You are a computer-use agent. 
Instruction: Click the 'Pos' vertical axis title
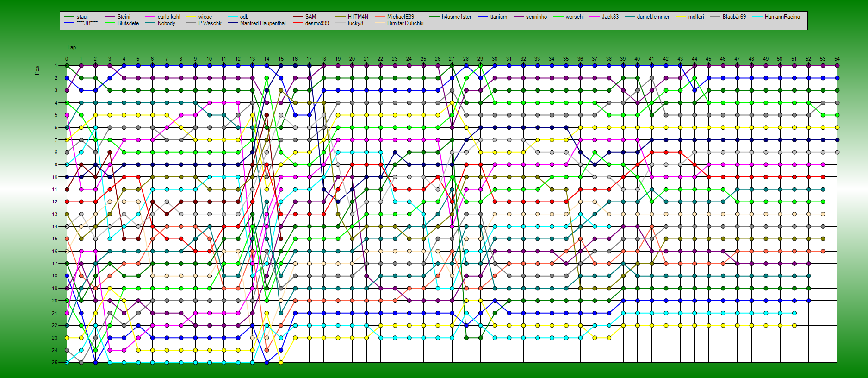(37, 70)
